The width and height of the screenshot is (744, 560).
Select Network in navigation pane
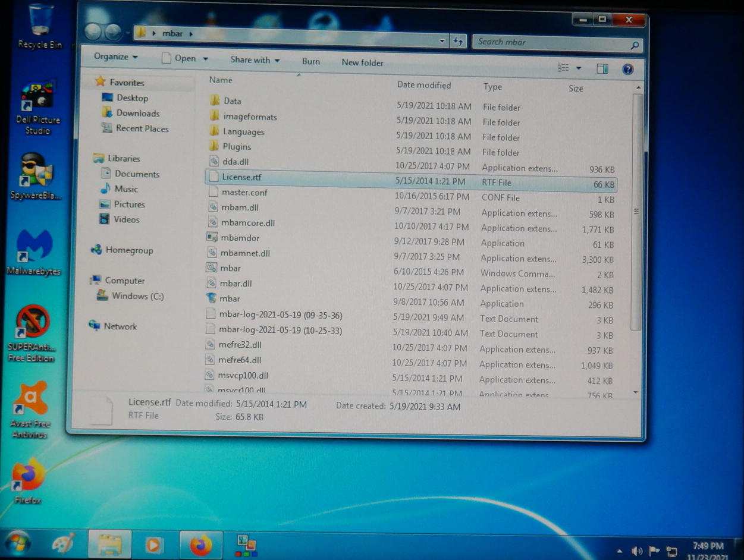coord(112,326)
